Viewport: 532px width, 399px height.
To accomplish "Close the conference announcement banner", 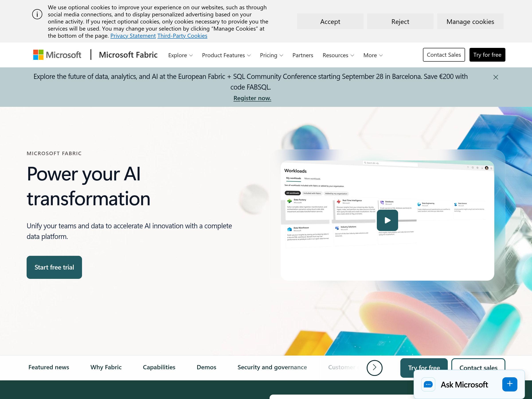I will [x=496, y=77].
